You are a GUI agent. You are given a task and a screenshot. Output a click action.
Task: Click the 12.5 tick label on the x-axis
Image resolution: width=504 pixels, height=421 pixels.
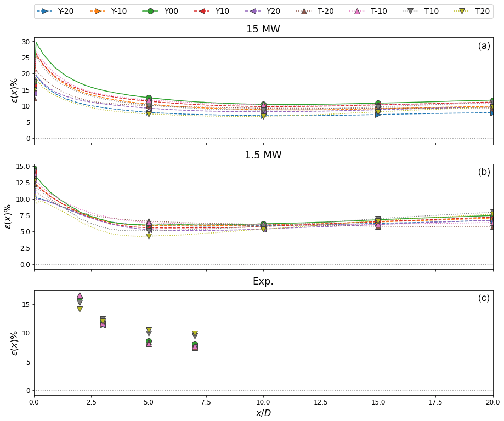pos(320,402)
